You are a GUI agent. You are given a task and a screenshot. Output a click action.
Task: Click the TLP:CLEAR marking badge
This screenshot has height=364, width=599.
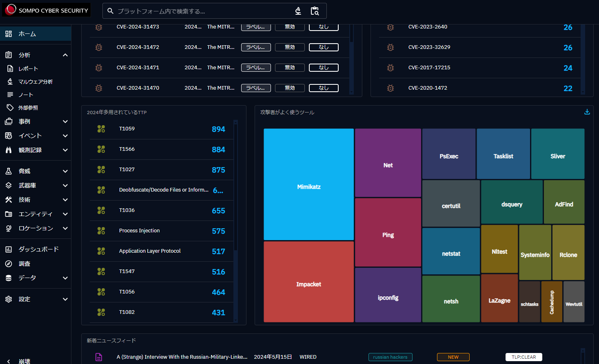point(524,357)
